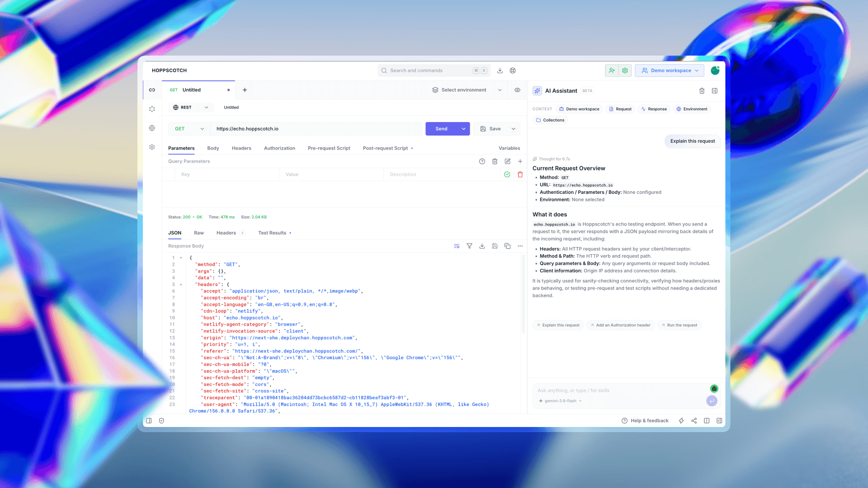Open bulk edit for query parameters
This screenshot has width=868, height=488.
pyautogui.click(x=508, y=161)
